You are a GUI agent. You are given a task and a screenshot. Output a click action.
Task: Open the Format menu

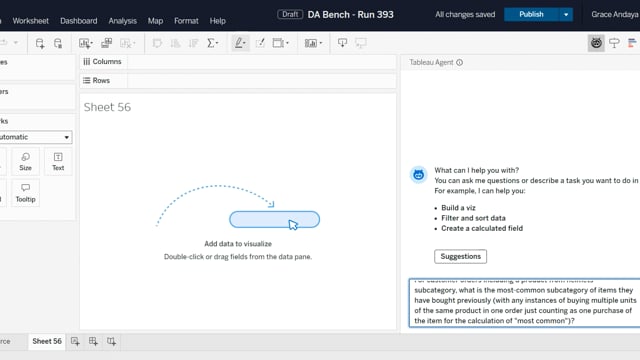click(x=186, y=21)
